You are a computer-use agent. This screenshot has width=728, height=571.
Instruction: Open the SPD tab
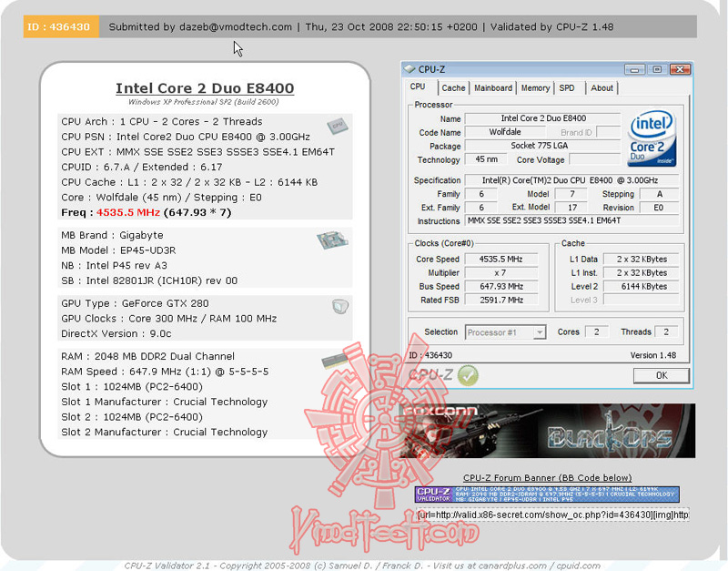point(567,87)
